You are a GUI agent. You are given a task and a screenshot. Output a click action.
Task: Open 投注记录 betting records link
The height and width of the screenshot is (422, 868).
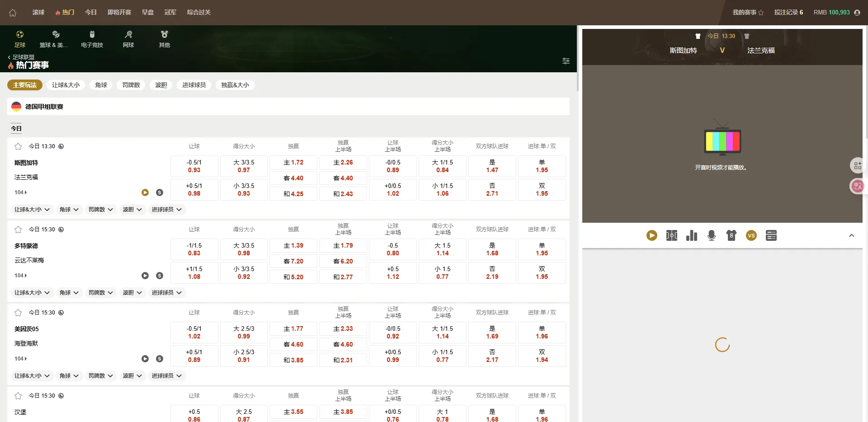[x=788, y=12]
